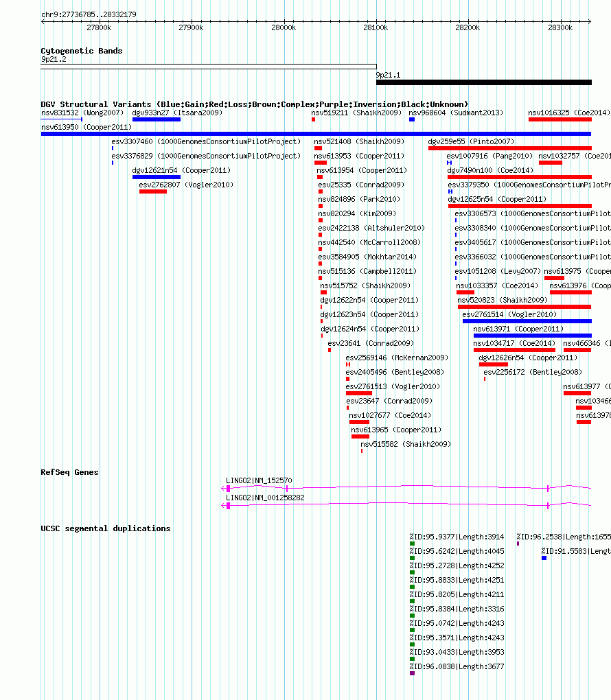Select the 9p21.2 cytogenetic band bar
This screenshot has width=611, height=700.
pyautogui.click(x=209, y=67)
